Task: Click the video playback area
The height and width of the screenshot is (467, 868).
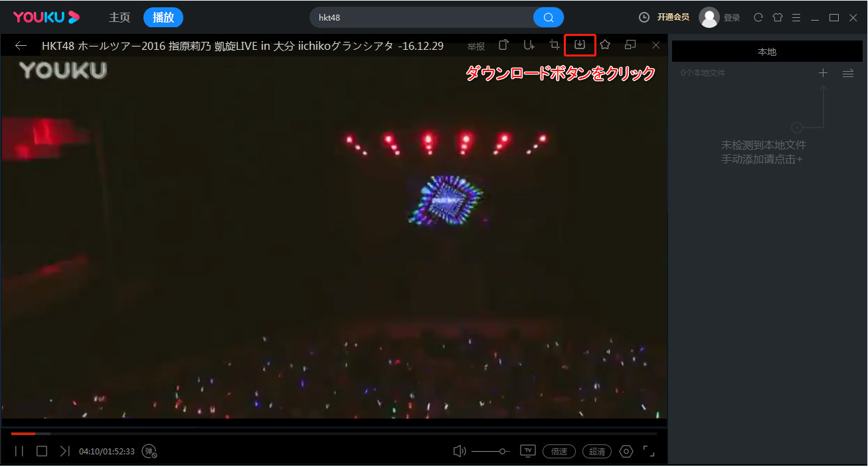Action: [x=334, y=237]
